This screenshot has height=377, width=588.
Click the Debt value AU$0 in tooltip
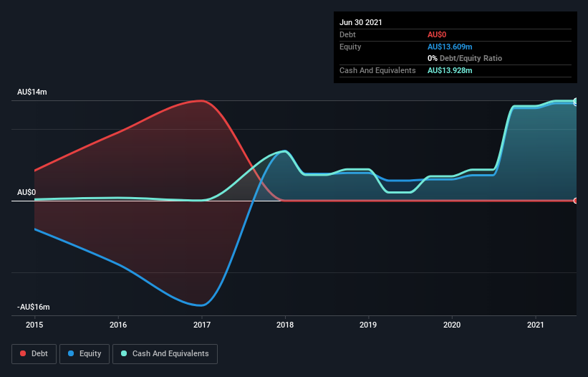coord(437,34)
